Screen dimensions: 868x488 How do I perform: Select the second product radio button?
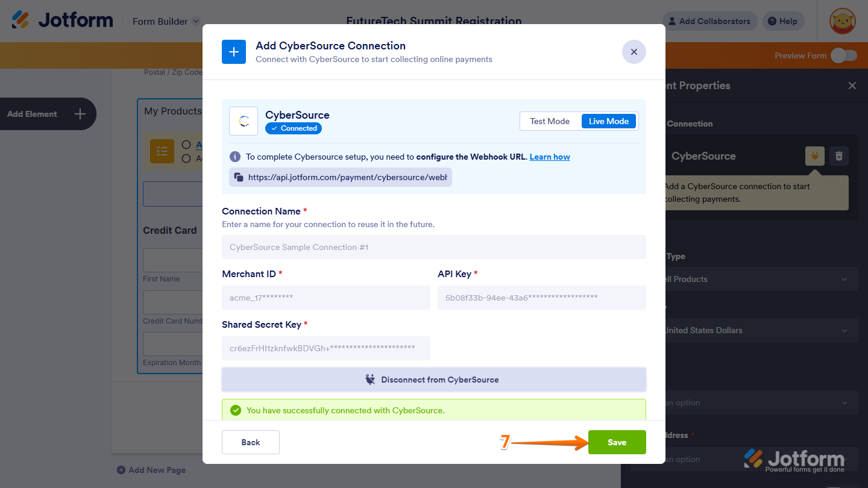[x=186, y=158]
